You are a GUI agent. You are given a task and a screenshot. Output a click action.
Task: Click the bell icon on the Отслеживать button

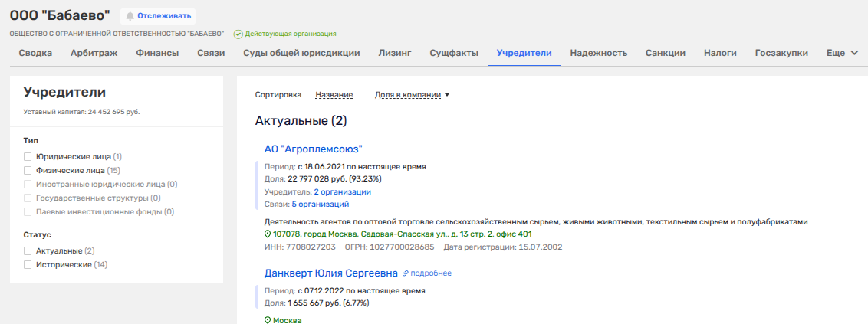130,15
